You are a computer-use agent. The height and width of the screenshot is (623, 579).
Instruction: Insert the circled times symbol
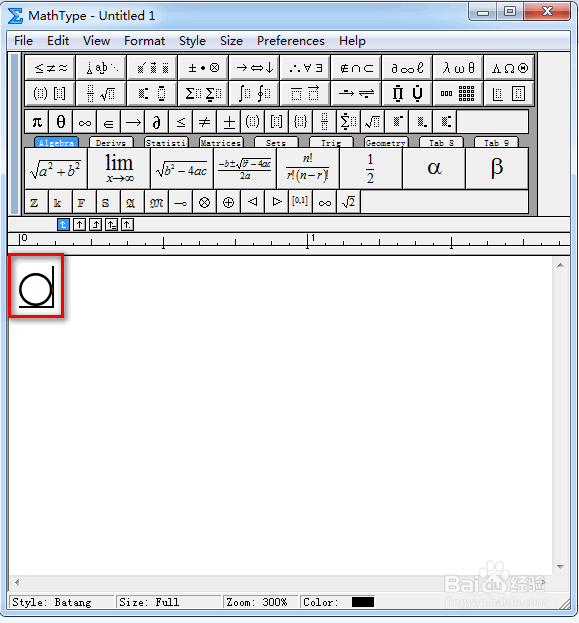tap(204, 202)
